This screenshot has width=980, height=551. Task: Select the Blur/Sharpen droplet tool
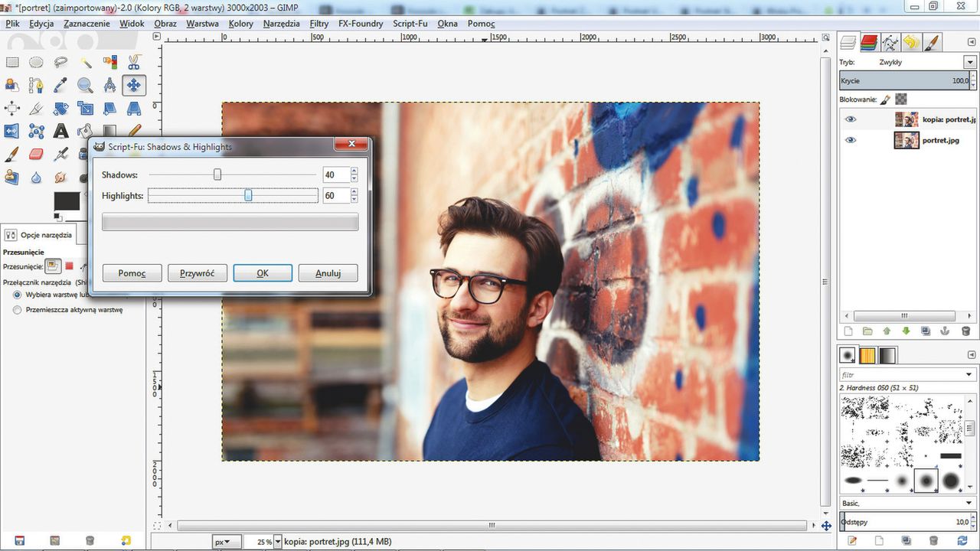pyautogui.click(x=36, y=178)
